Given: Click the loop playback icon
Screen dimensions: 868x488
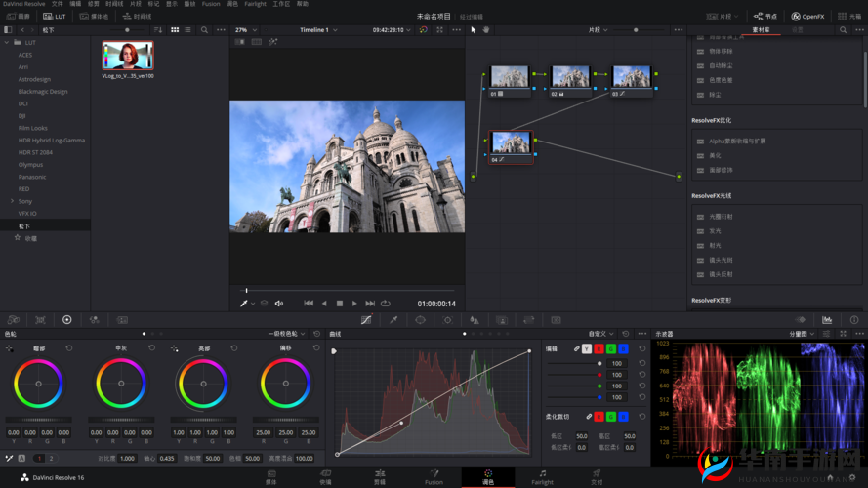Looking at the screenshot, I should pyautogui.click(x=386, y=304).
